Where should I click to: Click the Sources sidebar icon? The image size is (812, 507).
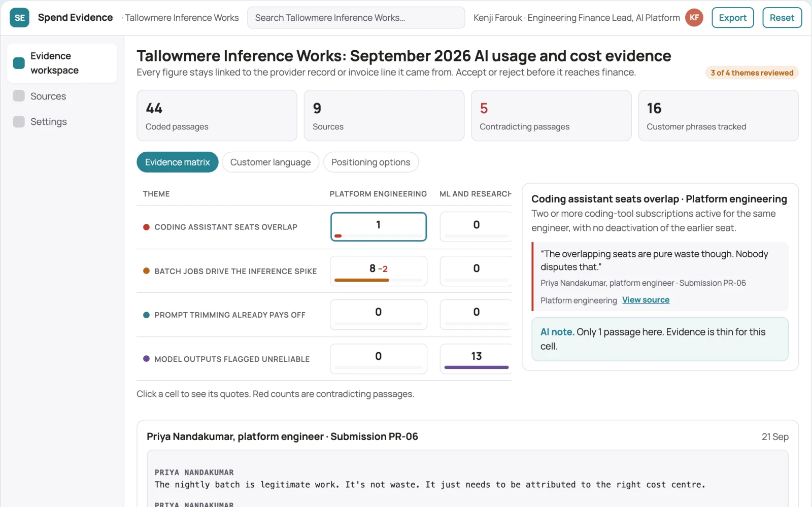click(19, 96)
